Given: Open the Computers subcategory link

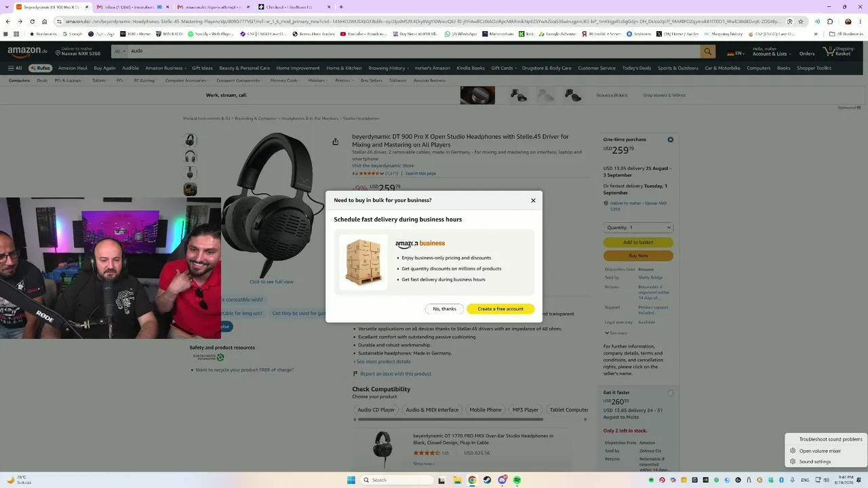Looking at the screenshot, I should coord(20,81).
